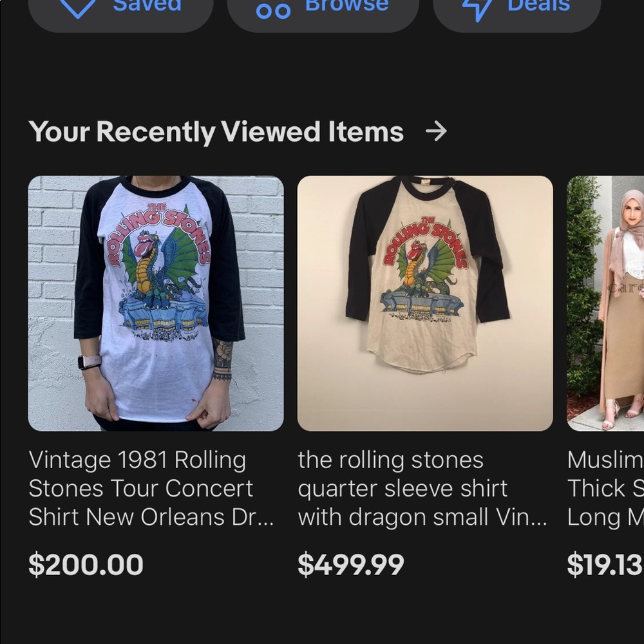Open Your Recently Viewed Items heading
644x644 pixels.
216,132
